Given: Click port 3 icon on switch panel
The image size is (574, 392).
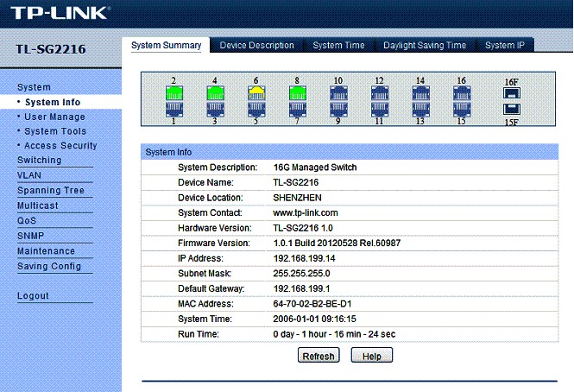Looking at the screenshot, I should pos(215,109).
